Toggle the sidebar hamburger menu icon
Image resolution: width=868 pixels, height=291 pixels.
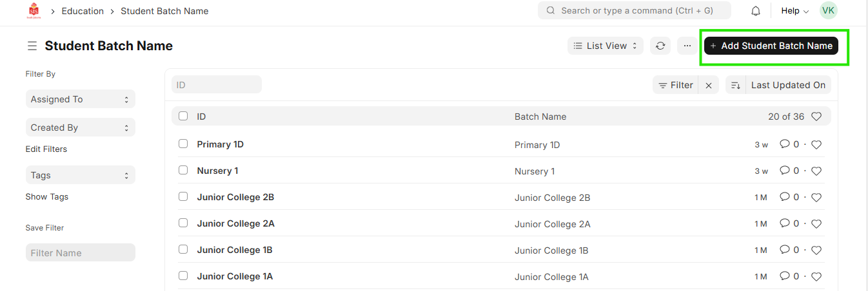click(x=32, y=46)
